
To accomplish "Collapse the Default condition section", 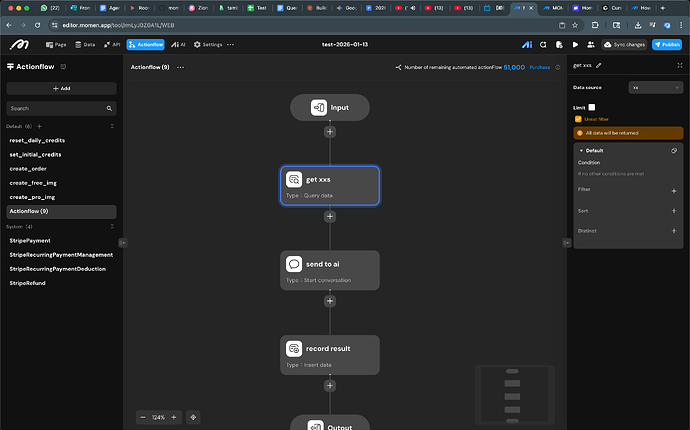I will click(x=581, y=150).
